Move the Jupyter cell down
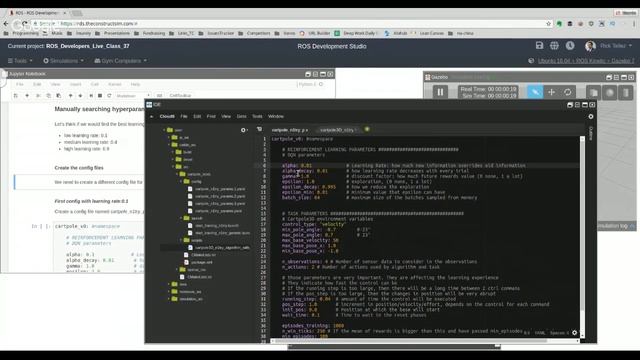The image size is (640, 360). coord(80,96)
